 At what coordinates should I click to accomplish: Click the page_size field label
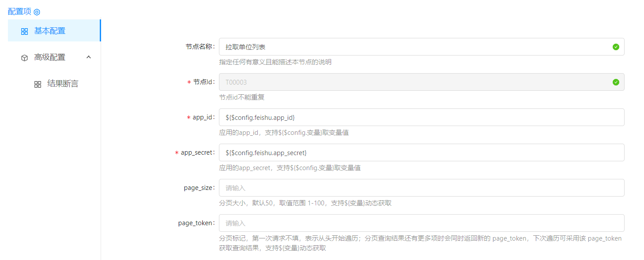[199, 188]
